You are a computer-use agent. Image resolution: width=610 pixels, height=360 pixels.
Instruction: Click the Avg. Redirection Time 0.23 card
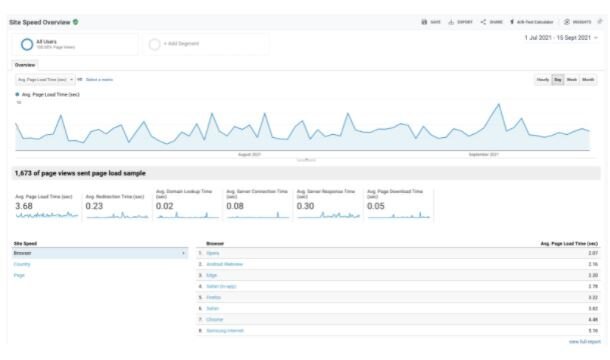pyautogui.click(x=117, y=207)
